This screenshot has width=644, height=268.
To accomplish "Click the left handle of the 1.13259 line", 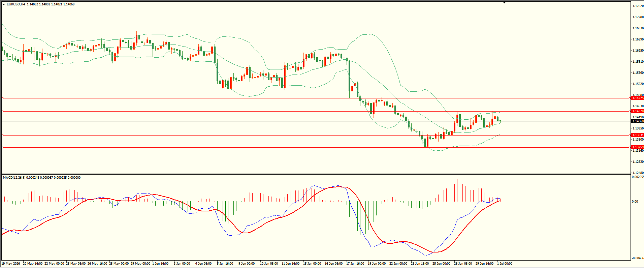I will (3, 147).
